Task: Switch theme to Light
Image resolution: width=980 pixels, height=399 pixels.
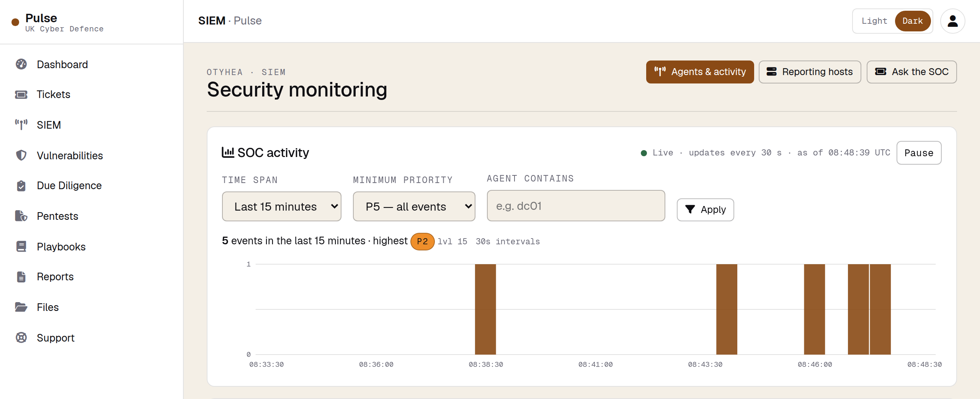Action: (x=874, y=21)
